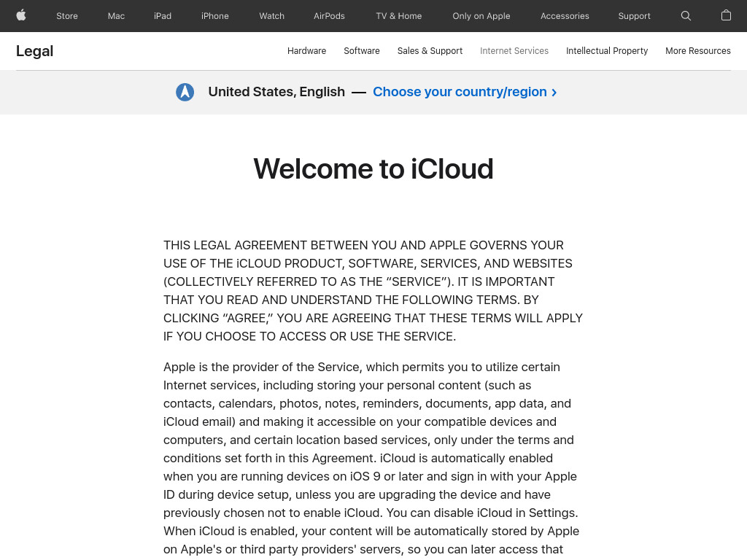Open the Store menu item
Screen dimensions: 747x560
pyautogui.click(x=66, y=16)
